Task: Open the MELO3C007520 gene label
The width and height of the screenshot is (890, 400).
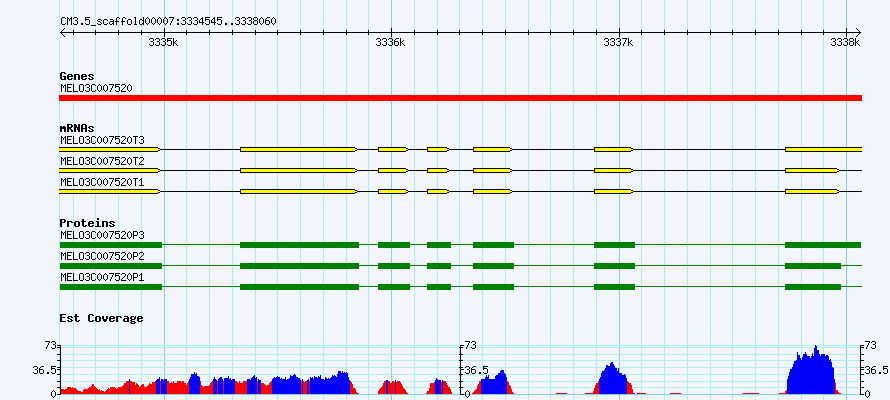Action: [x=96, y=89]
